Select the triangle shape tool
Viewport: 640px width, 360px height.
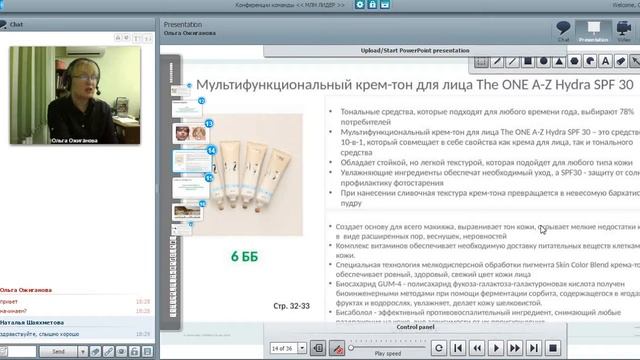coord(559,62)
